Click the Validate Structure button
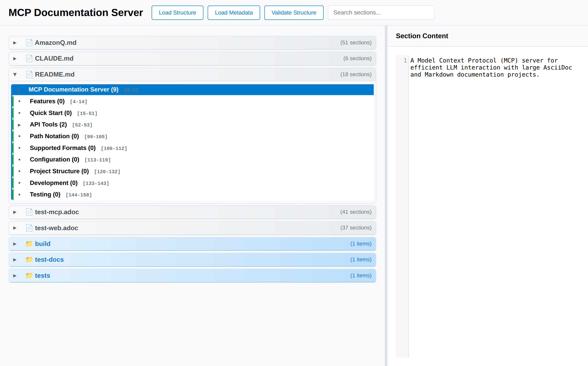This screenshot has height=366, width=588. pyautogui.click(x=294, y=12)
